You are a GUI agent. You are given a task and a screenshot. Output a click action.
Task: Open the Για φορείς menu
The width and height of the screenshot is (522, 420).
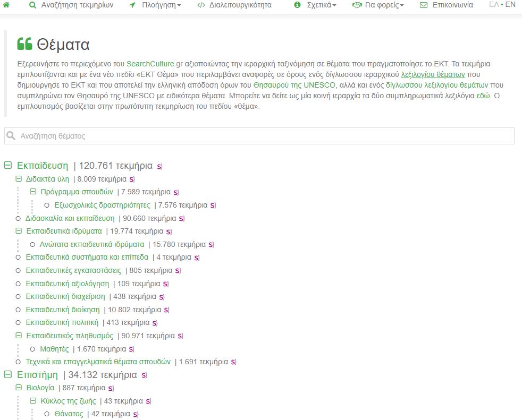click(x=378, y=5)
